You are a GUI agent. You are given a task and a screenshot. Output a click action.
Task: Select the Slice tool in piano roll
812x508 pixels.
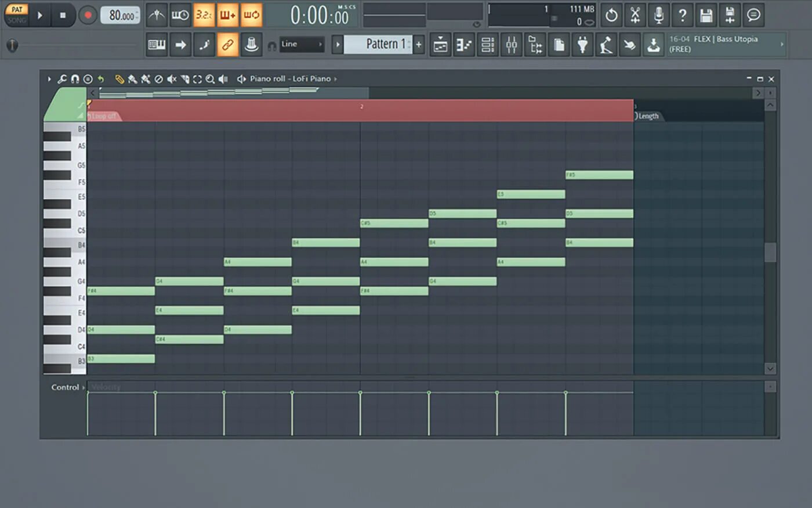click(185, 79)
